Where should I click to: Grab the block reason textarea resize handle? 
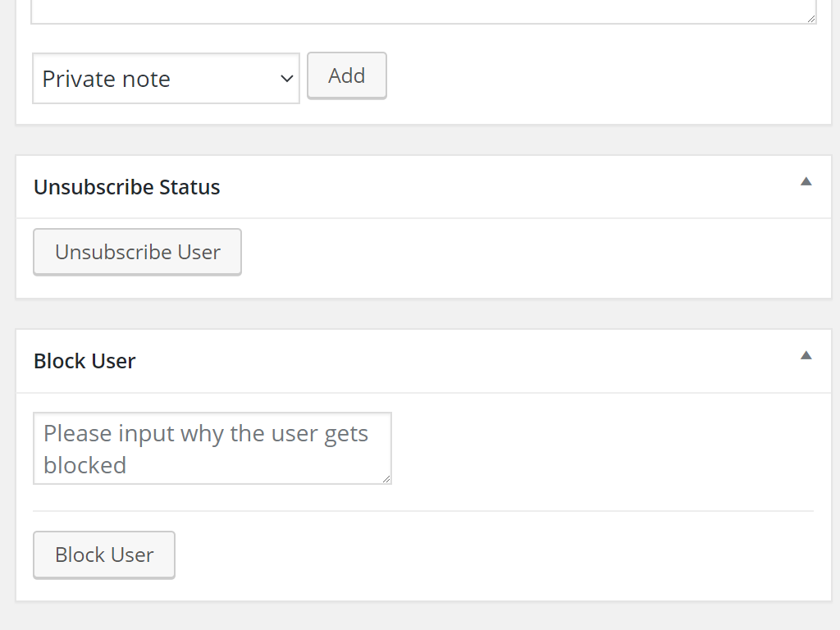click(386, 479)
